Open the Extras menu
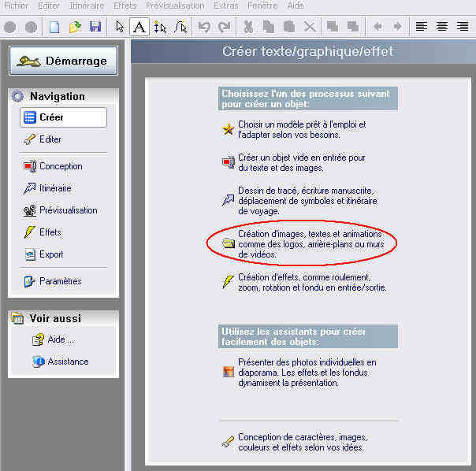476x471 pixels. pos(226,6)
